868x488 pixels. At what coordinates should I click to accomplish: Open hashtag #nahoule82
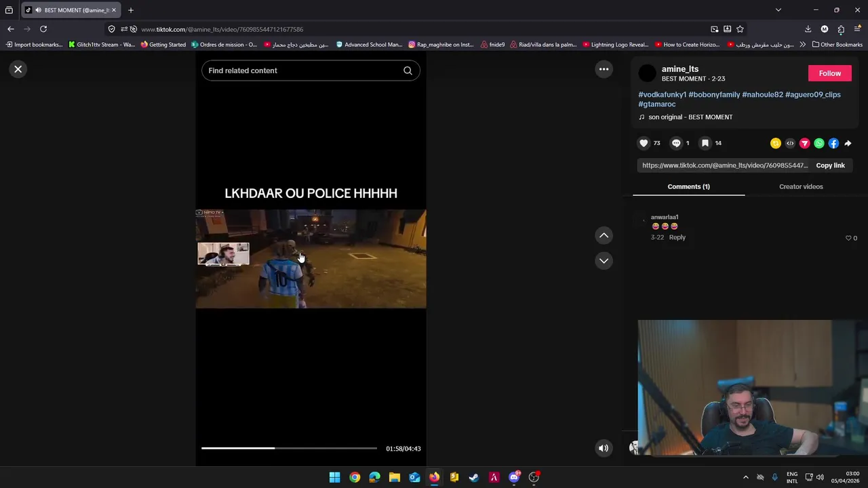pyautogui.click(x=762, y=95)
